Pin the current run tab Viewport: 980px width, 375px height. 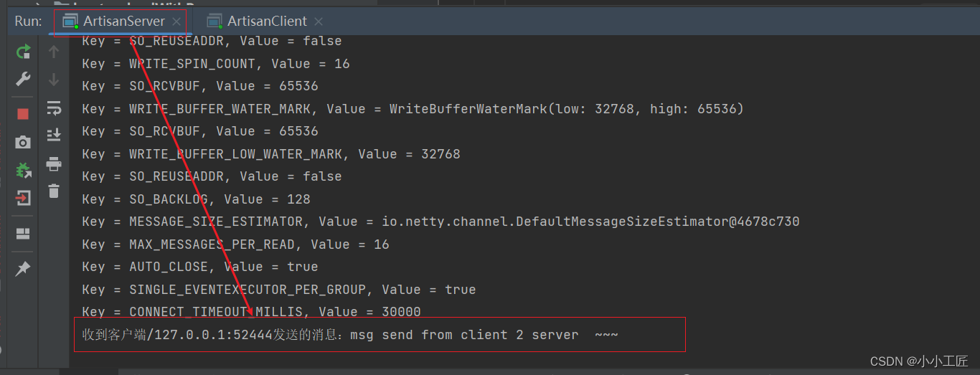pyautogui.click(x=23, y=269)
